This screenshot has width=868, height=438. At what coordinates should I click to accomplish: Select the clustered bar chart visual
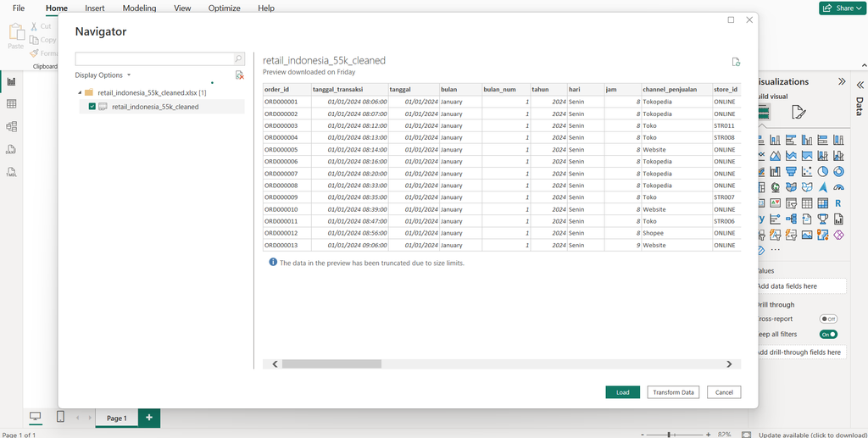[x=791, y=140]
